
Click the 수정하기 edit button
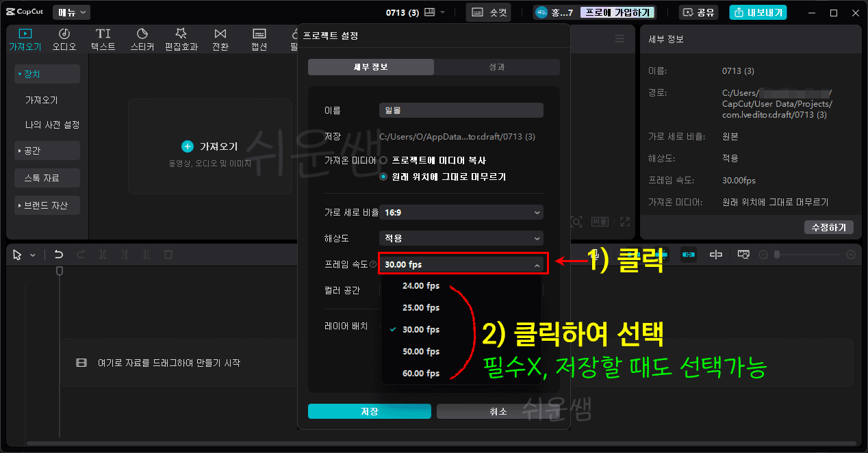(828, 227)
